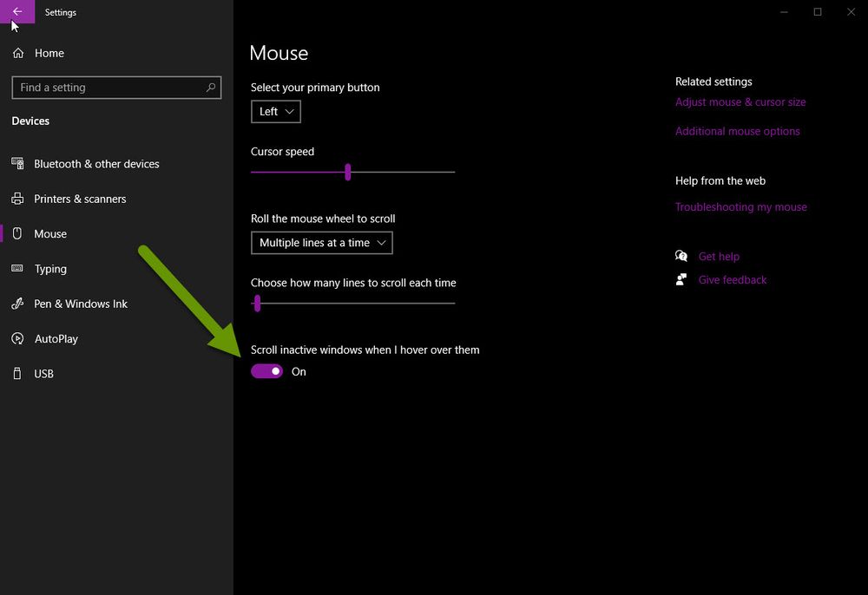
Task: Click the Give feedback person icon
Action: point(682,279)
